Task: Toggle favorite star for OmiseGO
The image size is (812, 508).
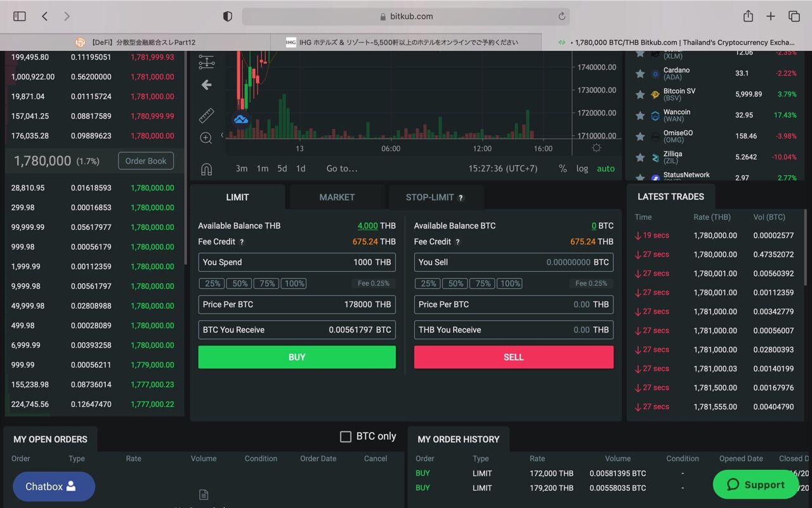Action: 641,137
